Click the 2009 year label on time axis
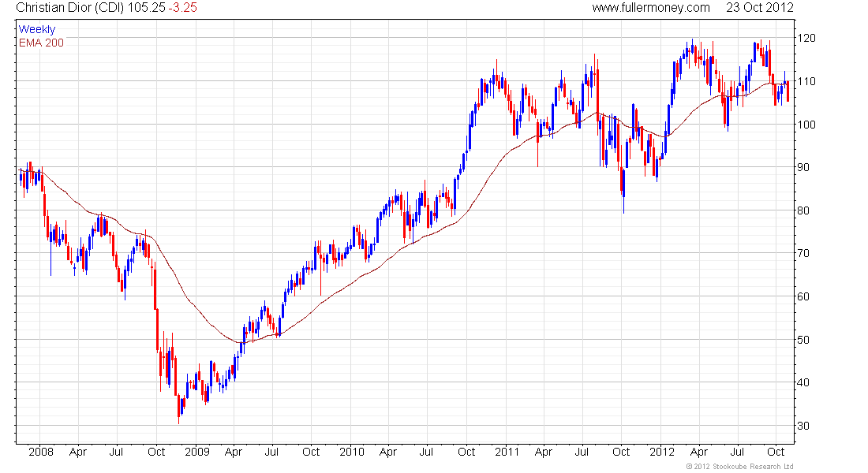868x473 pixels. coord(197,452)
